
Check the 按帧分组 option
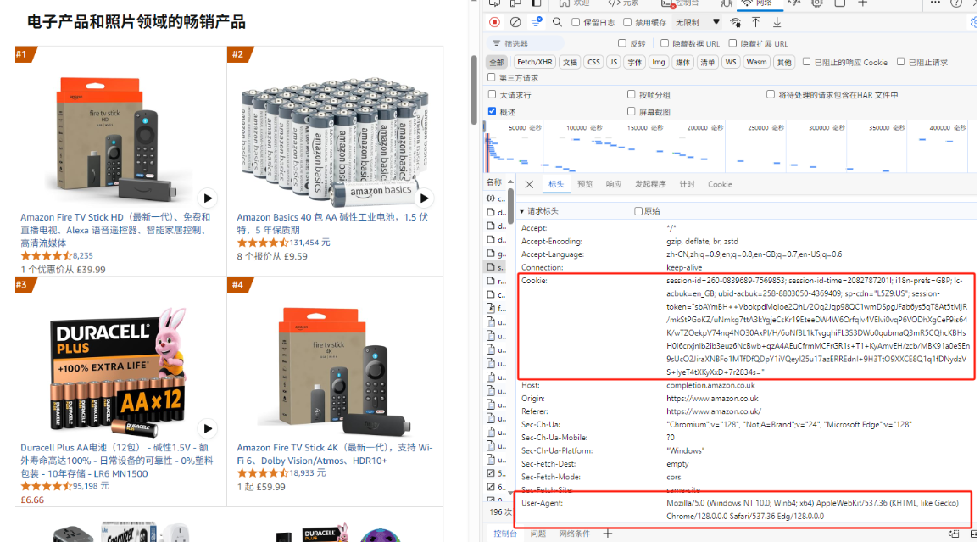pos(632,94)
